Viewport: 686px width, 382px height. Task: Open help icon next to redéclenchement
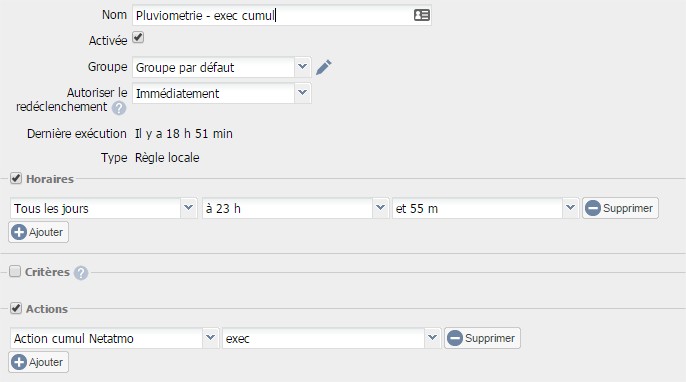(x=119, y=108)
